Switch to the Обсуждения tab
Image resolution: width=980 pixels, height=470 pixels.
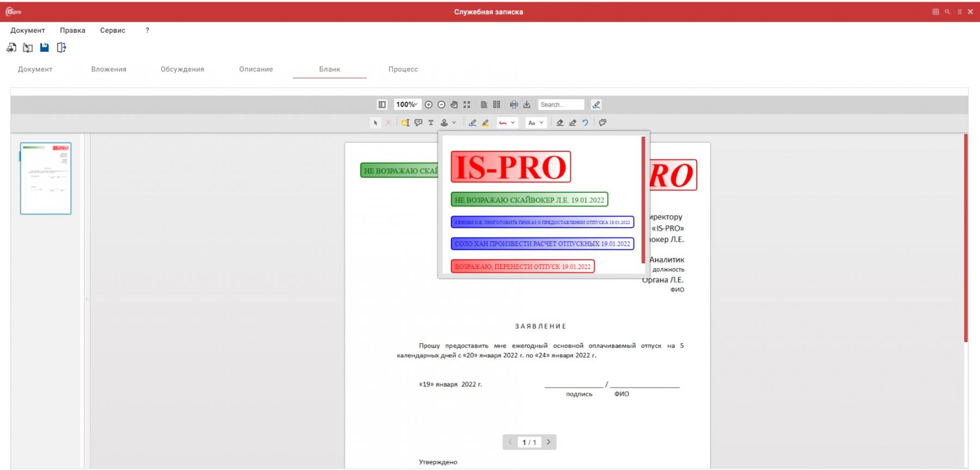(182, 69)
